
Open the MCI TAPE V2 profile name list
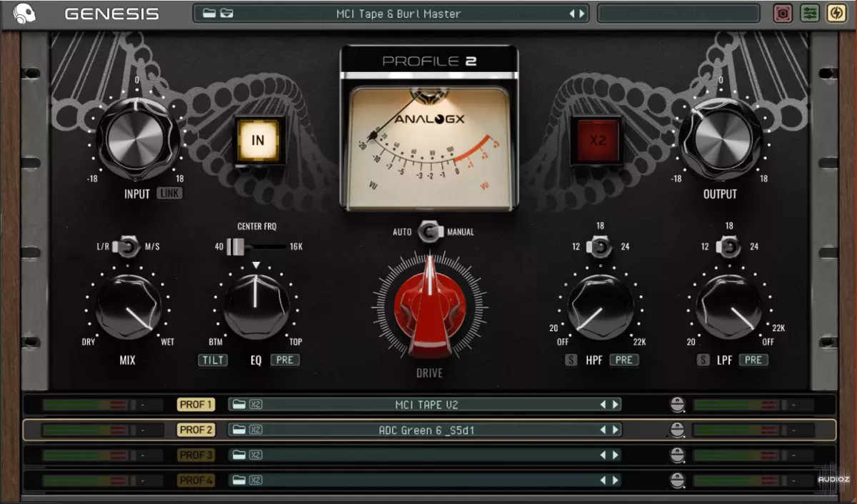click(x=426, y=405)
